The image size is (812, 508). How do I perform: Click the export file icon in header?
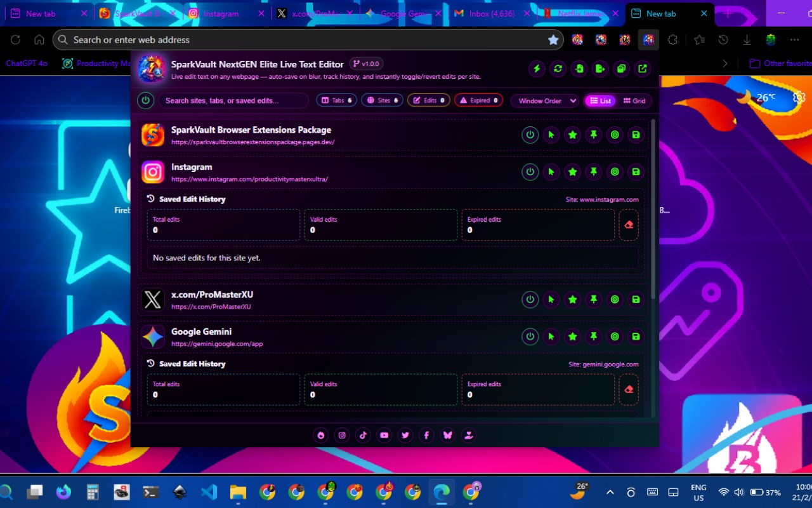click(x=600, y=69)
